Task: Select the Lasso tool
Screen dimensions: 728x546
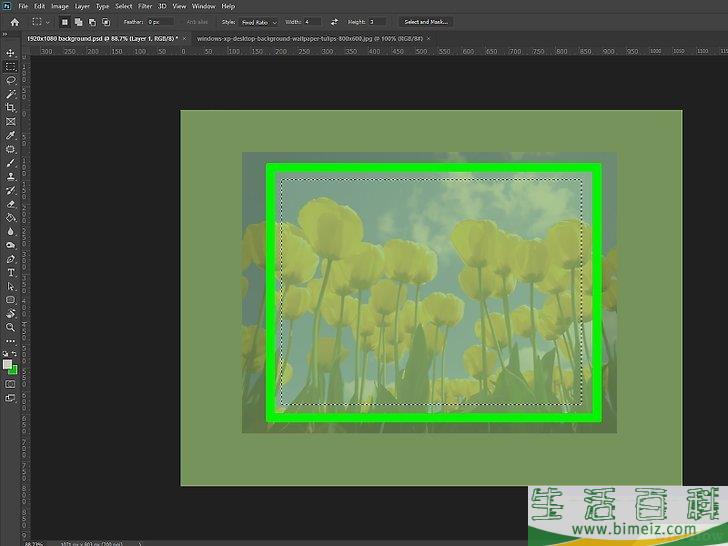Action: coord(11,80)
